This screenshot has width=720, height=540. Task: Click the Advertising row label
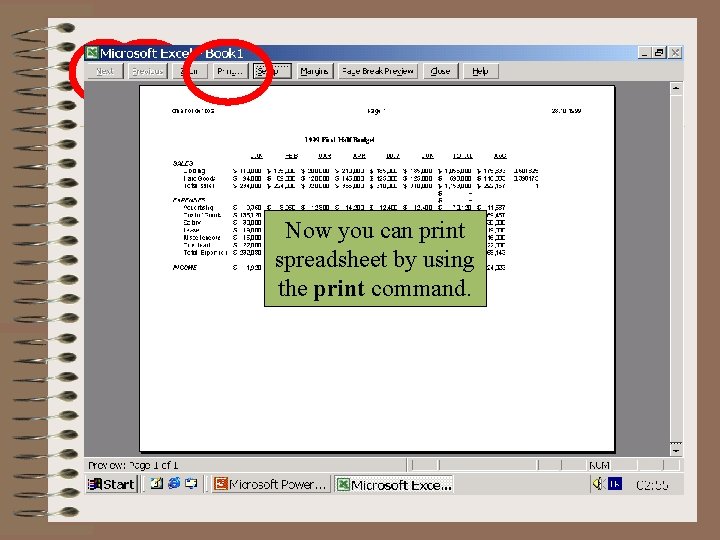(x=198, y=208)
